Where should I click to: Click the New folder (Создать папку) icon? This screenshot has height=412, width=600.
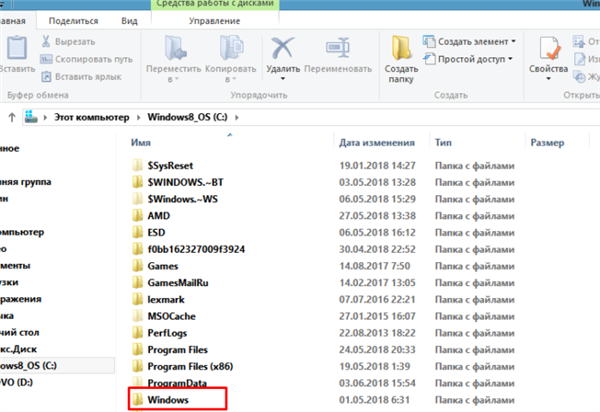[x=401, y=48]
